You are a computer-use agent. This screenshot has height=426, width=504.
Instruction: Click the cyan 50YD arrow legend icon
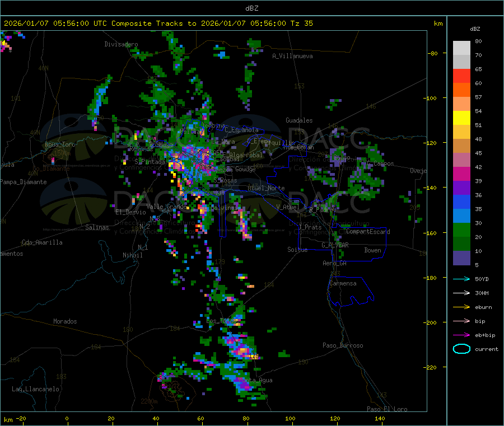pos(461,279)
